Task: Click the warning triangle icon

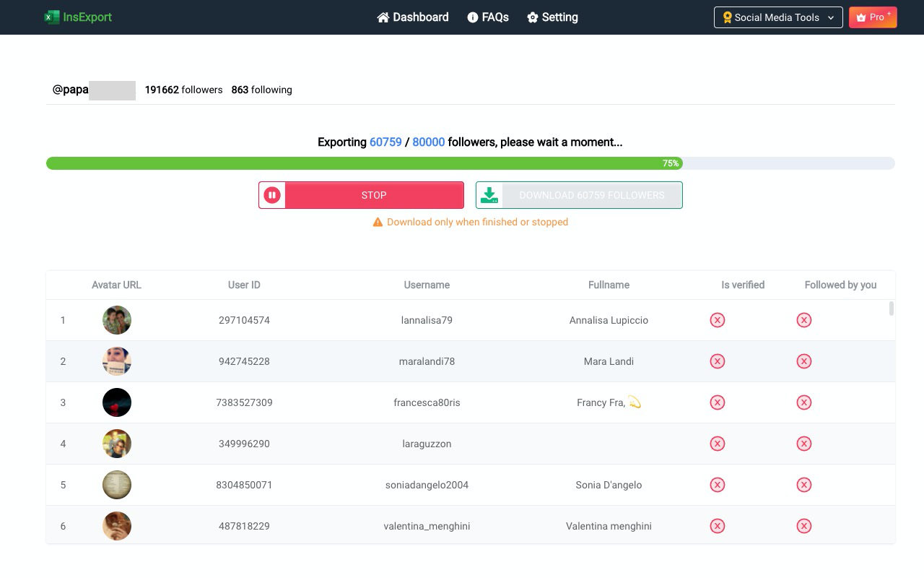Action: (378, 223)
